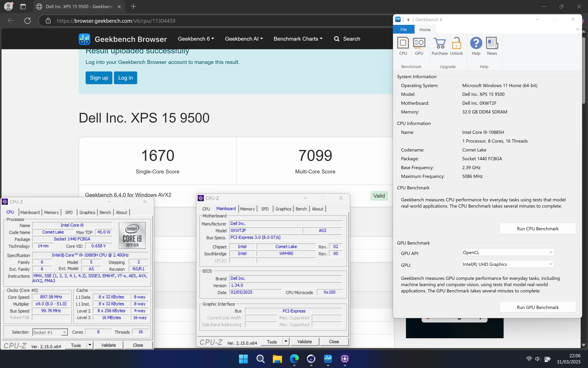The height and width of the screenshot is (368, 588).
Task: Open the Bench tab in left CPU-Z
Action: click(x=105, y=212)
